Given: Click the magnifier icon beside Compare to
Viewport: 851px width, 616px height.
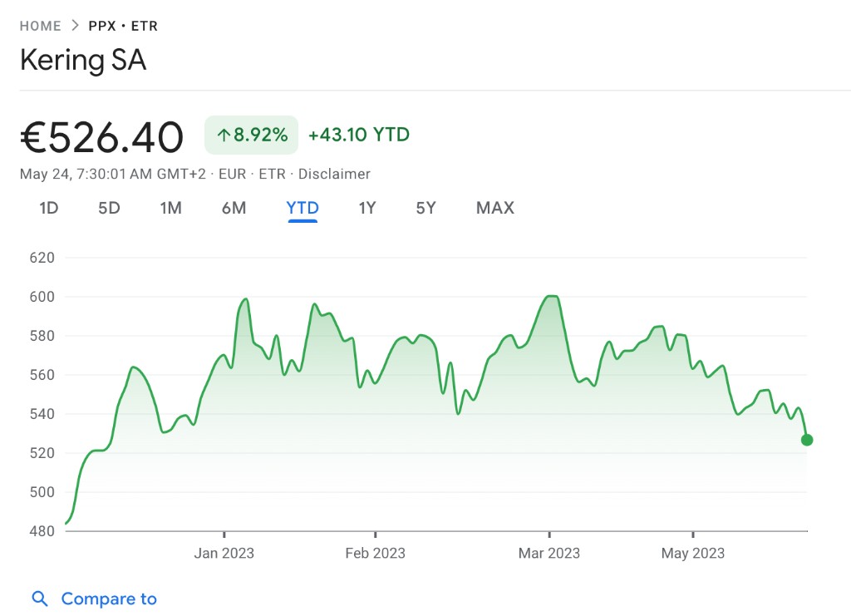Looking at the screenshot, I should [40, 599].
